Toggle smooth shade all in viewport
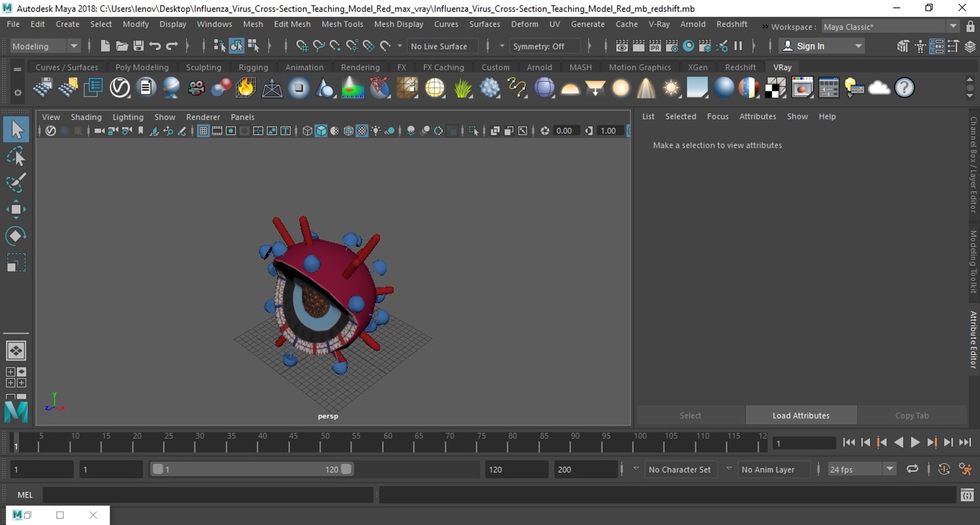 [321, 131]
